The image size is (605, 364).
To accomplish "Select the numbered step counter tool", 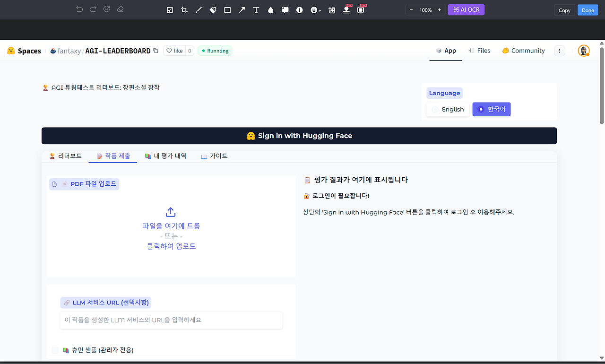I will [x=299, y=10].
